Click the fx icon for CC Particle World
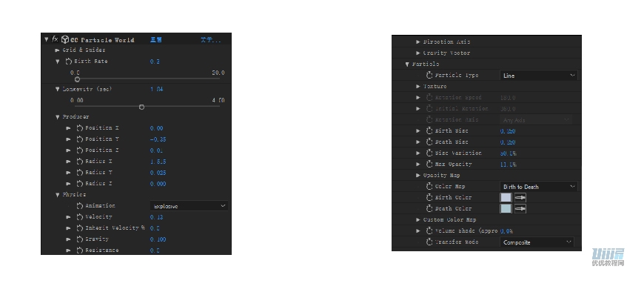The width and height of the screenshot is (644, 292). [55, 39]
